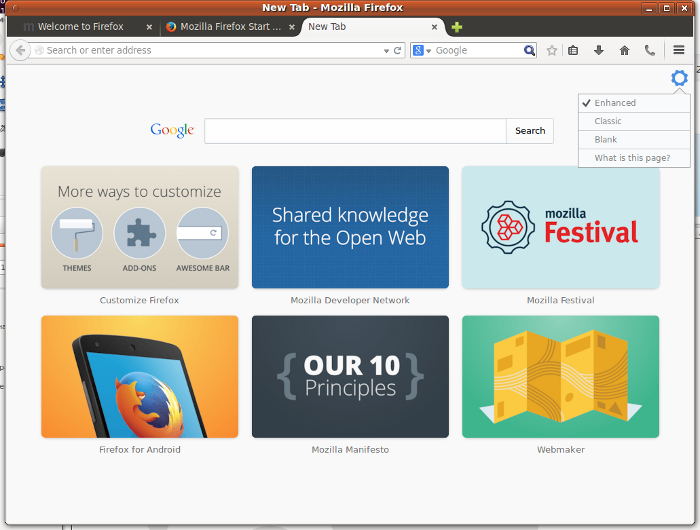Open the Shared knowledge for Open Web tile
The image size is (700, 530).
(x=350, y=227)
